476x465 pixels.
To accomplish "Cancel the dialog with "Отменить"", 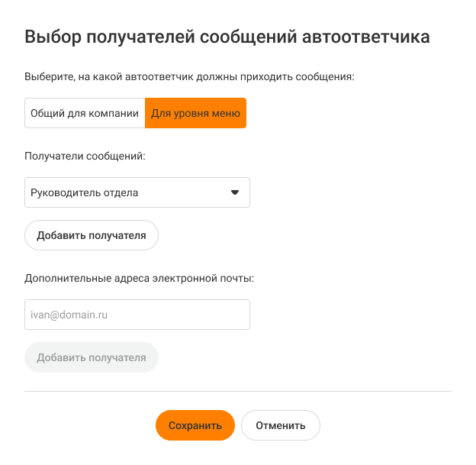I will [x=281, y=426].
